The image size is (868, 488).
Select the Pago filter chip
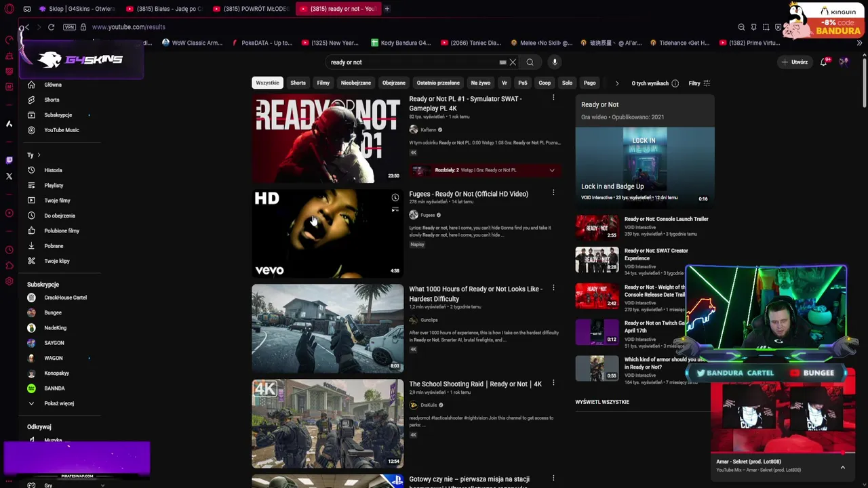[x=590, y=83]
